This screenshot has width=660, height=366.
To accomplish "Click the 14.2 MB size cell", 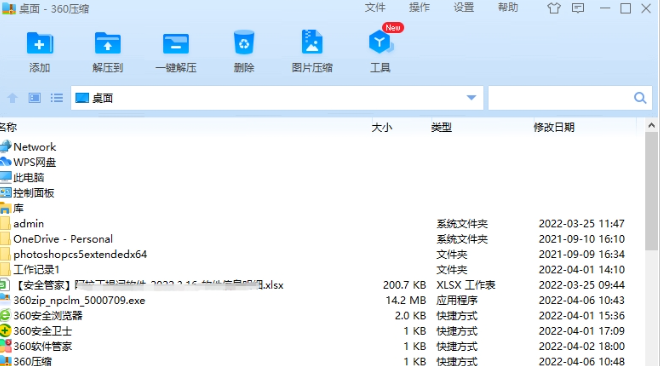I will (406, 300).
